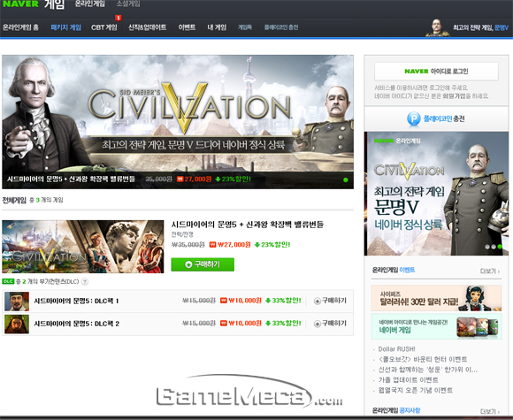Open 시드마이어의 문명5 : DLC팩 2 title

(x=77, y=324)
